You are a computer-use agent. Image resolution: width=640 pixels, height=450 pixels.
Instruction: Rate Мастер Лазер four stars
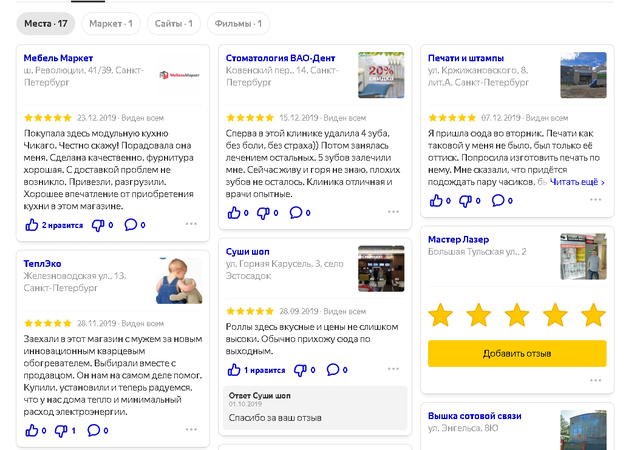tap(555, 315)
